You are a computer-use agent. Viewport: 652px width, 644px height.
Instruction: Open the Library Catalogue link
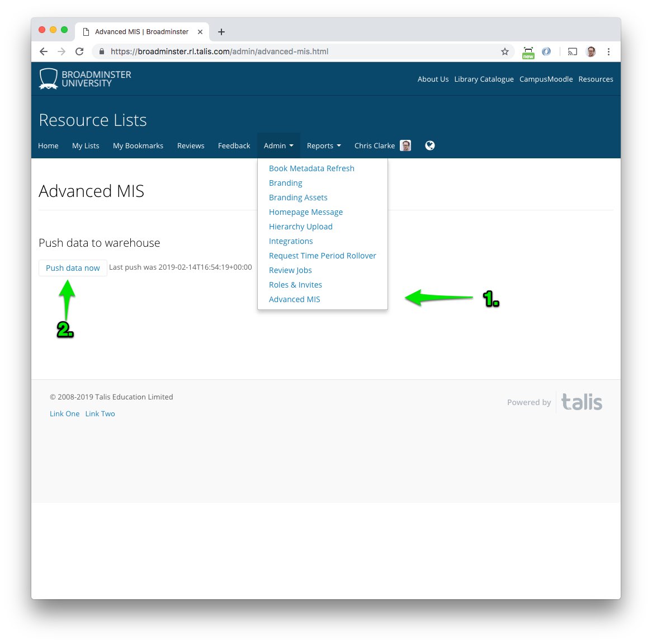tap(484, 79)
